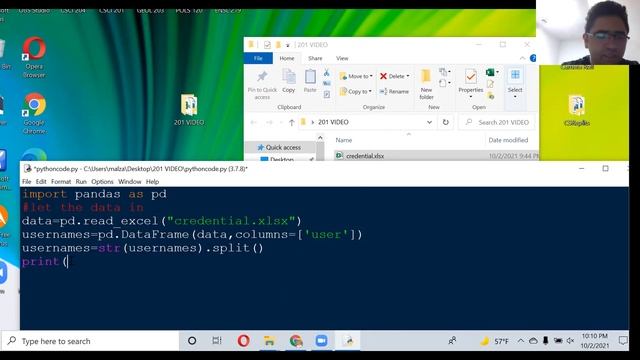This screenshot has height=360, width=640.
Task: Click the 57°F weather widget
Action: [x=495, y=340]
